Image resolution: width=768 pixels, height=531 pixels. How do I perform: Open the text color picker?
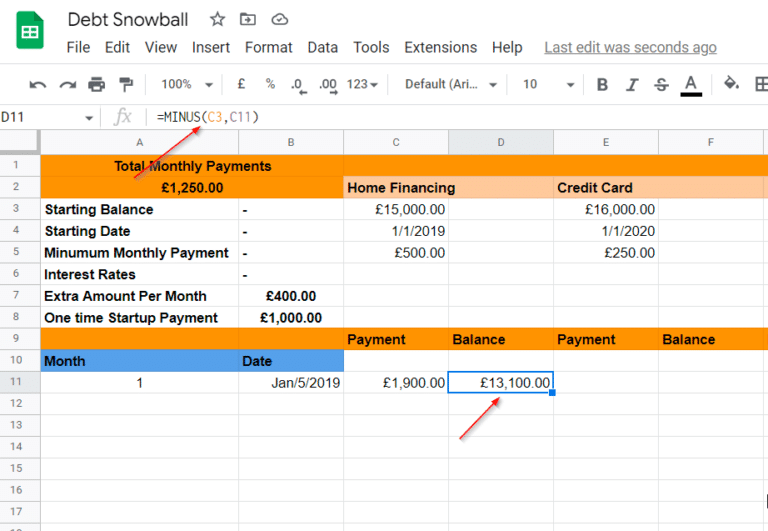click(691, 85)
